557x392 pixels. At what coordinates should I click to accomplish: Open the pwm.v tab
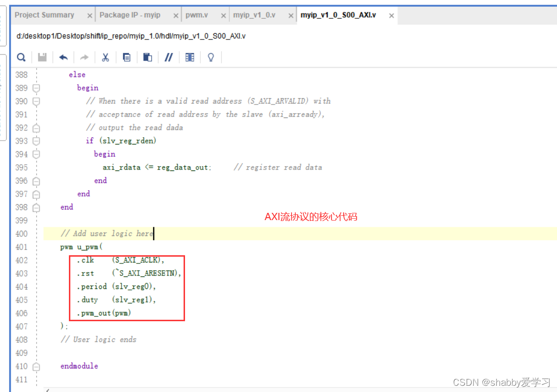(197, 15)
